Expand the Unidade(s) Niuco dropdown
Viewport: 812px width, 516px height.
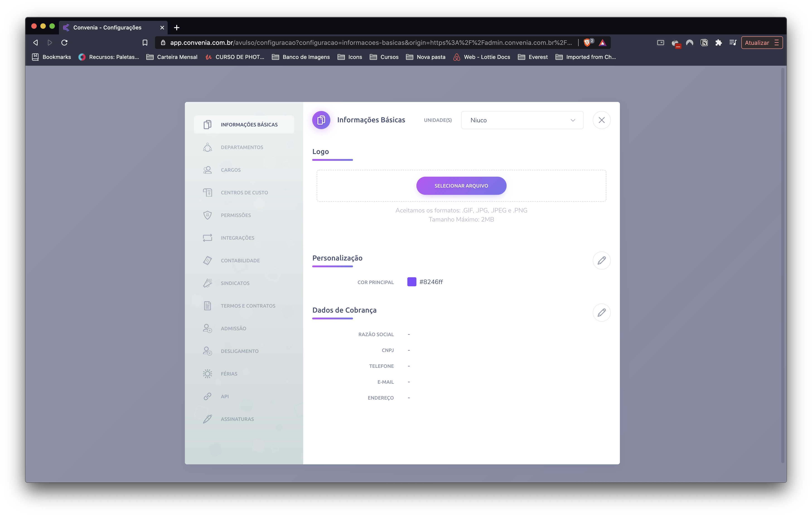pos(522,120)
